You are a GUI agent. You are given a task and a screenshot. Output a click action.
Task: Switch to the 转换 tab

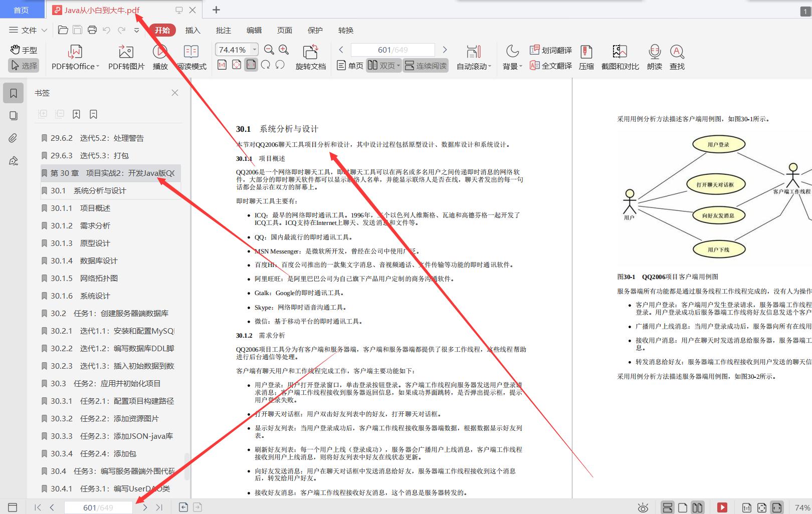(x=346, y=30)
